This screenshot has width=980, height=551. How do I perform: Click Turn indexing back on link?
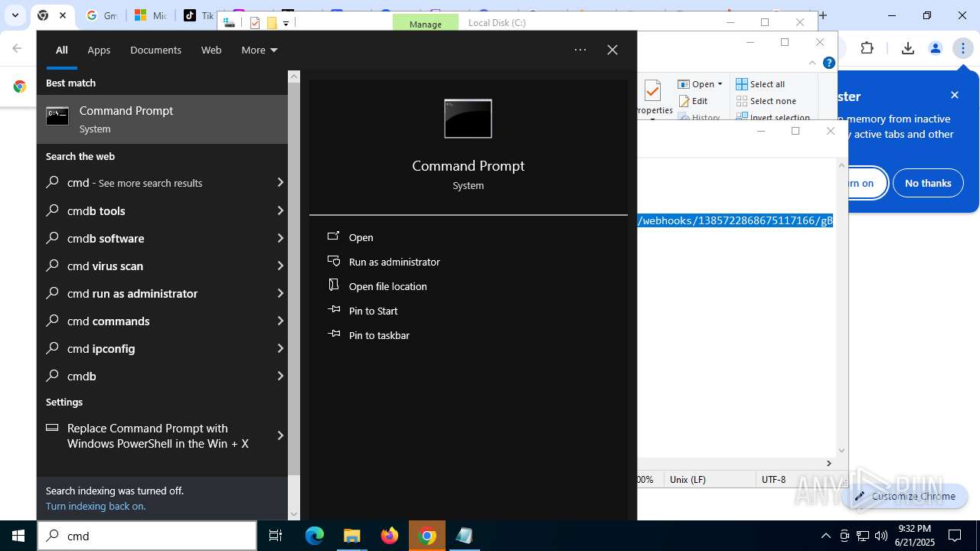click(x=96, y=506)
